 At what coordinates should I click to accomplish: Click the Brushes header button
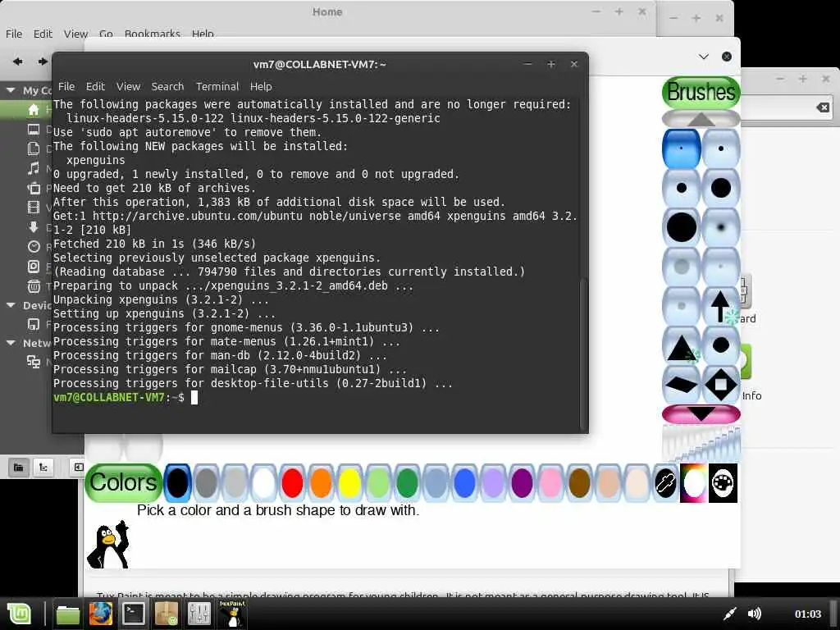point(701,92)
